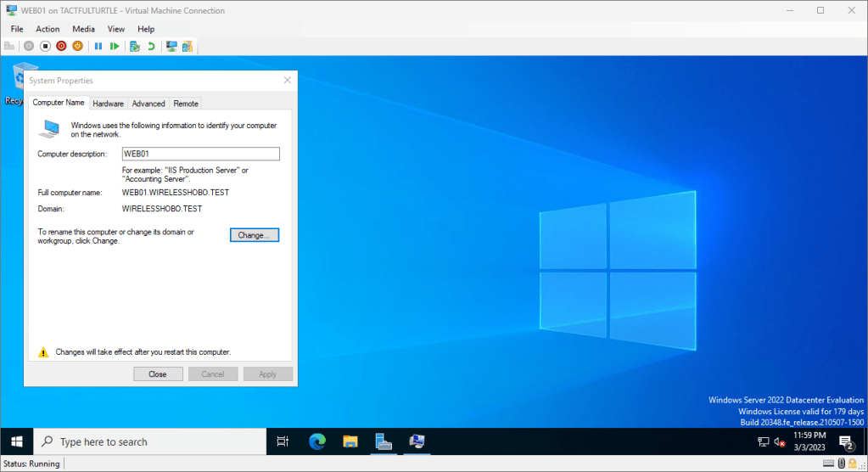Click the green Reset VM icon

click(x=115, y=46)
